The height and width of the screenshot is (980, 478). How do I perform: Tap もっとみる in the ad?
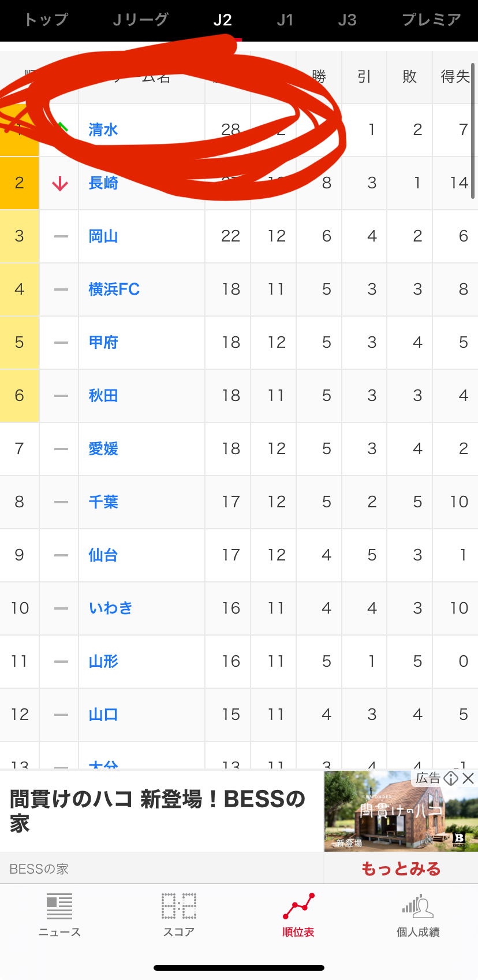(x=401, y=868)
